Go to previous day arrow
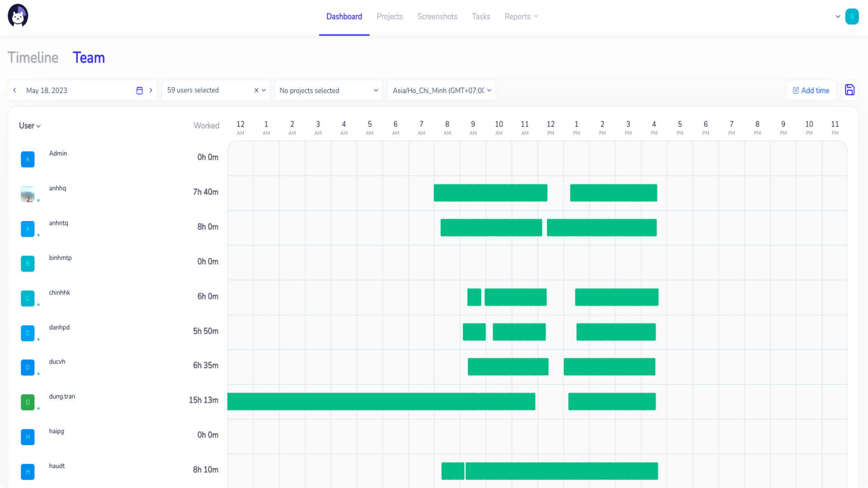The image size is (868, 488). pos(15,90)
